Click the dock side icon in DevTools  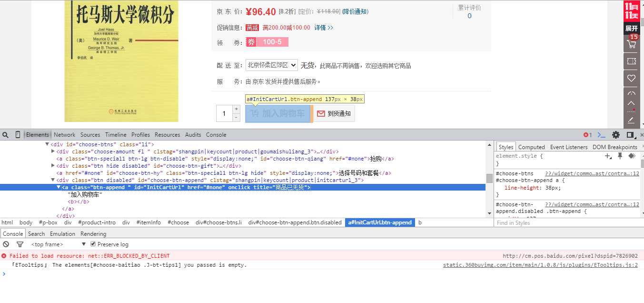[630, 135]
